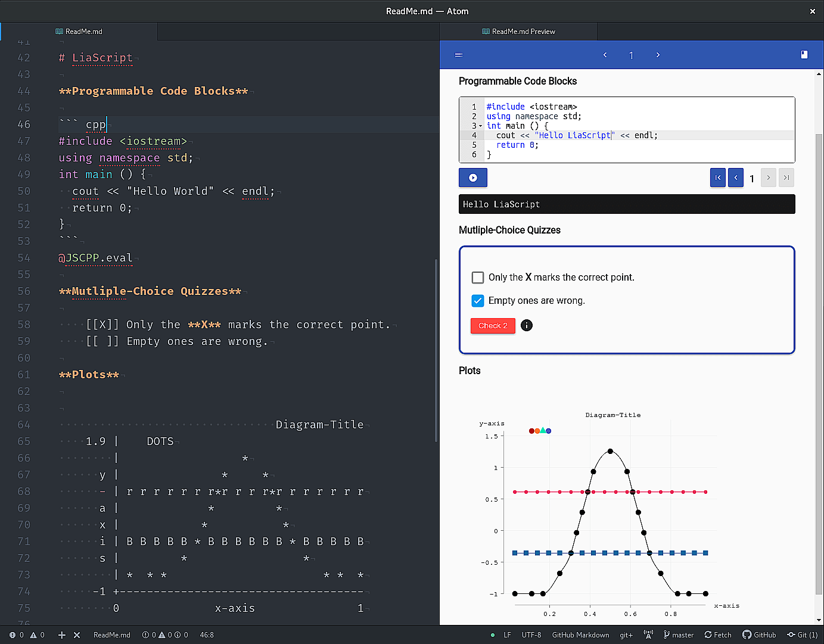Image resolution: width=824 pixels, height=644 pixels.
Task: Go to previous code version
Action: pos(736,178)
